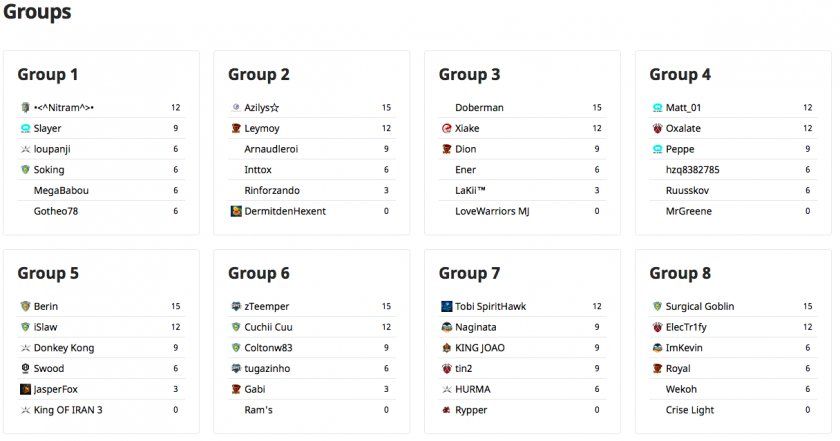Click the shield icon beside Surgical Goblin

[x=657, y=306]
